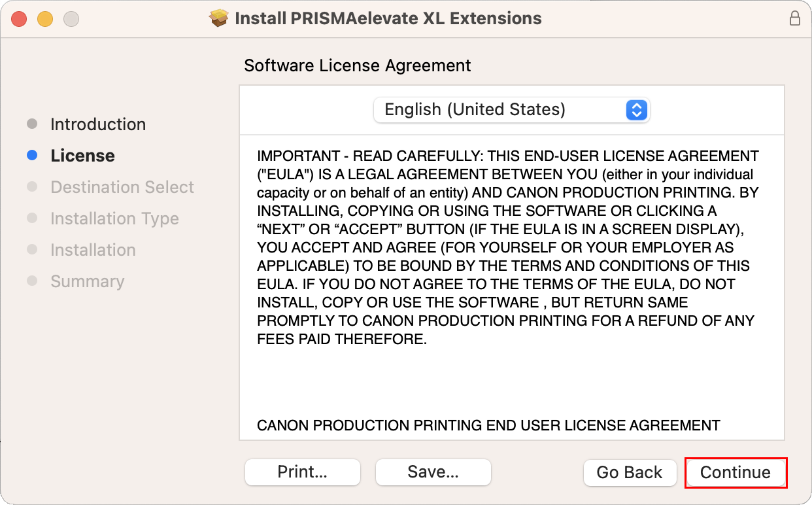The height and width of the screenshot is (505, 812).
Task: Click the Summary step in sidebar
Action: pyautogui.click(x=87, y=281)
